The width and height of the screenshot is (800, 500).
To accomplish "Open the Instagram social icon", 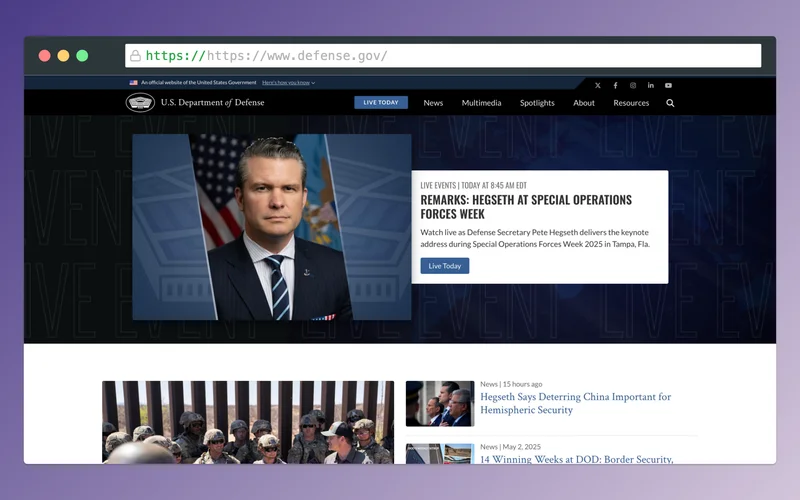I will point(633,86).
